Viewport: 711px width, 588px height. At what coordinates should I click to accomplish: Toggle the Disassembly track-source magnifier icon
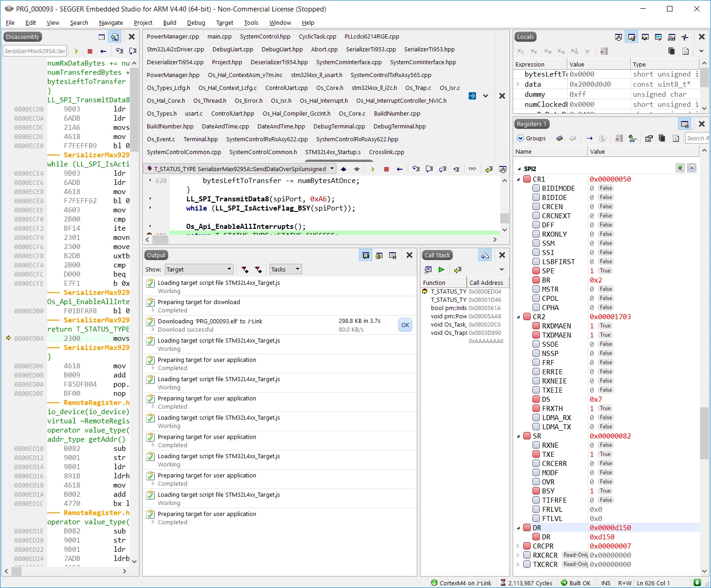(115, 37)
